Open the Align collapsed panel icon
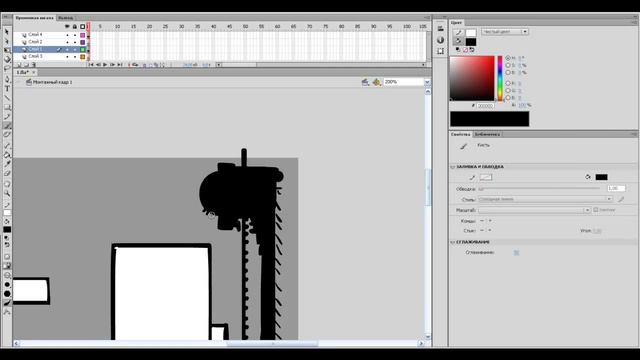The height and width of the screenshot is (360, 640). click(440, 29)
